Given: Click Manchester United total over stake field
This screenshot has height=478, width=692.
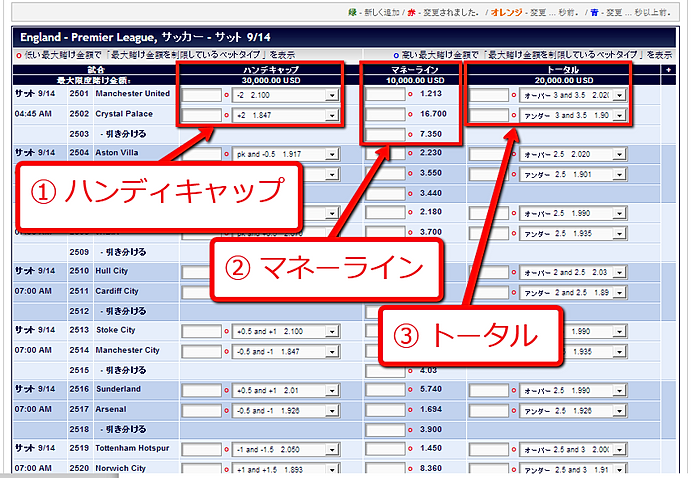Looking at the screenshot, I should [489, 95].
